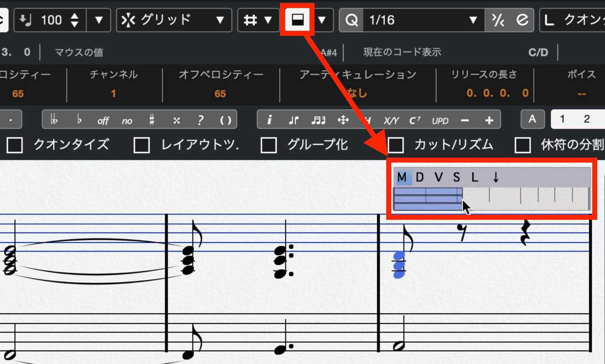Click the eighth rest in third bar

coord(462,232)
